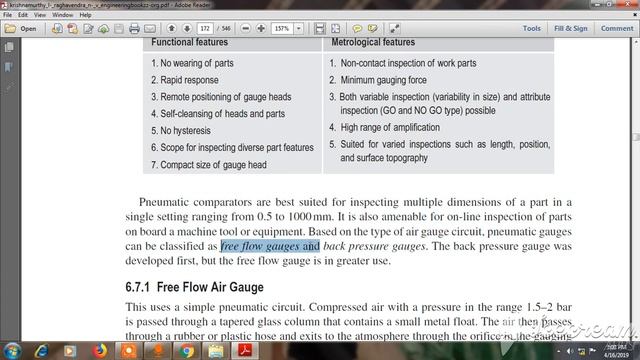Click '4. Self-cleansing of heads and parts'
The image size is (640, 360).
[x=218, y=113]
